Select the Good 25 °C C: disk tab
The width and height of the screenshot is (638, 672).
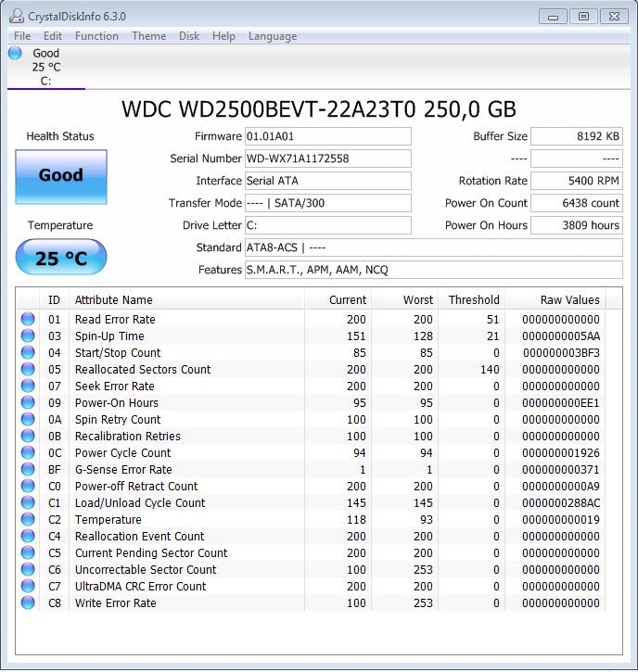[x=46, y=67]
